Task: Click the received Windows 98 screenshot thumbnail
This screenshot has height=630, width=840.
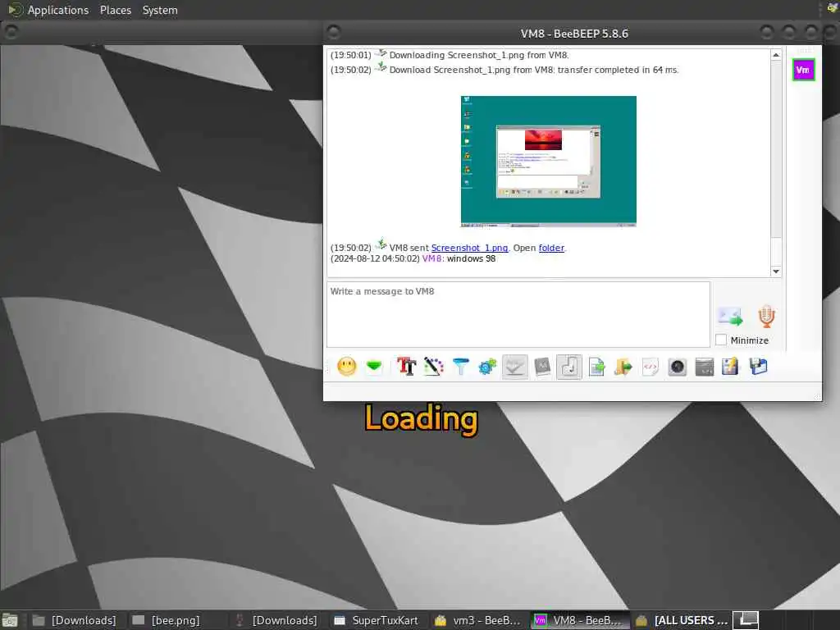Action: pos(549,162)
